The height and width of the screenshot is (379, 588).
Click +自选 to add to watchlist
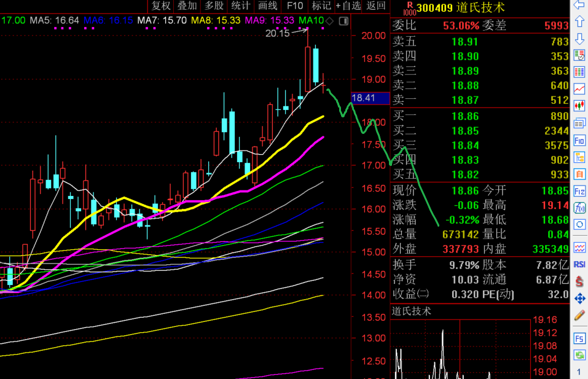[x=348, y=6]
